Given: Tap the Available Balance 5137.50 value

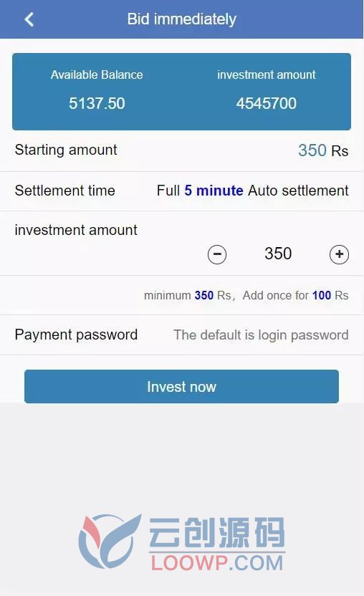Looking at the screenshot, I should pyautogui.click(x=97, y=103).
